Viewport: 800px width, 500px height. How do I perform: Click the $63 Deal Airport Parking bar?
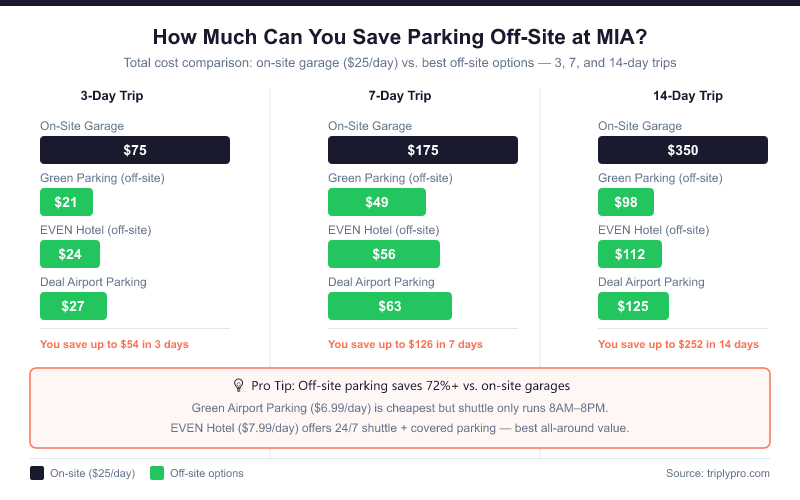point(390,306)
